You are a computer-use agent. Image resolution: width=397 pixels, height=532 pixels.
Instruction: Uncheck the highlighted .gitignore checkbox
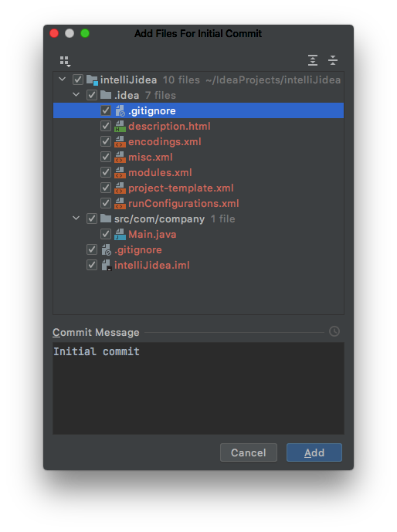[x=106, y=110]
